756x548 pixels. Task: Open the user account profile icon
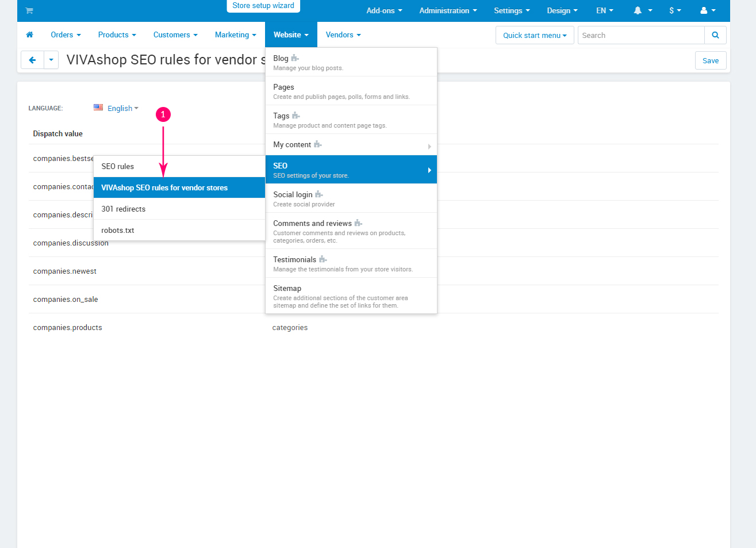(704, 10)
